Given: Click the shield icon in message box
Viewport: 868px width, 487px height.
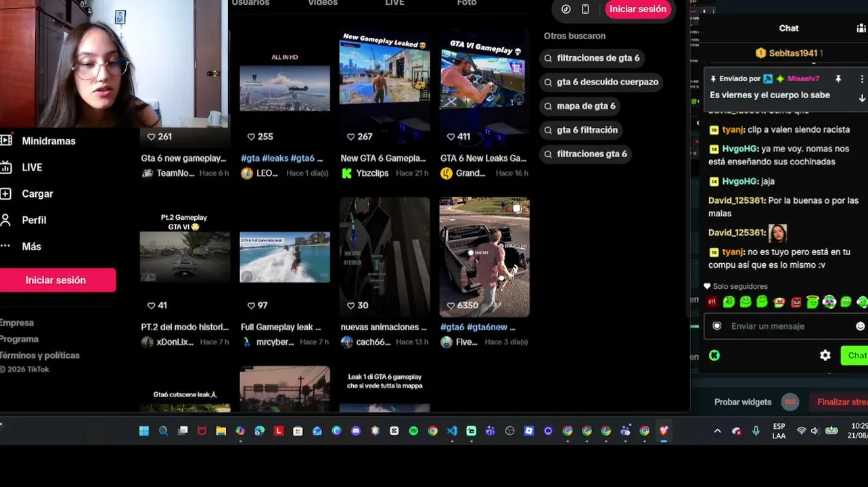Looking at the screenshot, I should point(717,326).
